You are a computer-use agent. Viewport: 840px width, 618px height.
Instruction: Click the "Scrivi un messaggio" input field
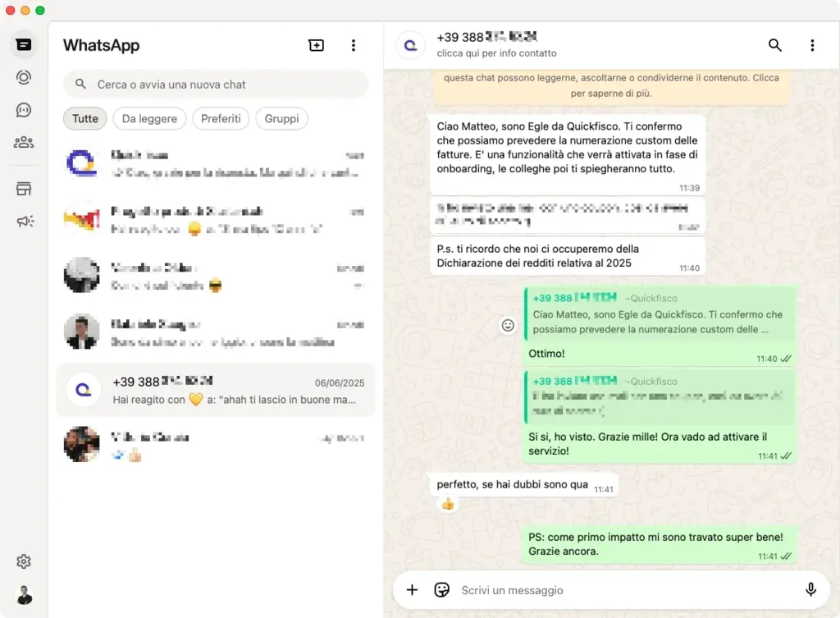pyautogui.click(x=623, y=590)
